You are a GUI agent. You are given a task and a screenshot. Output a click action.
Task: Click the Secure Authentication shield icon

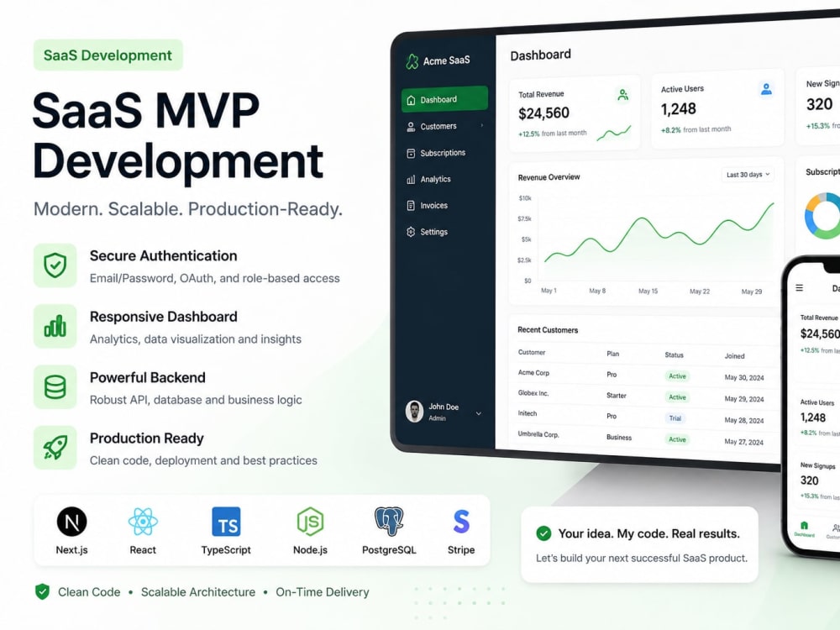[55, 265]
